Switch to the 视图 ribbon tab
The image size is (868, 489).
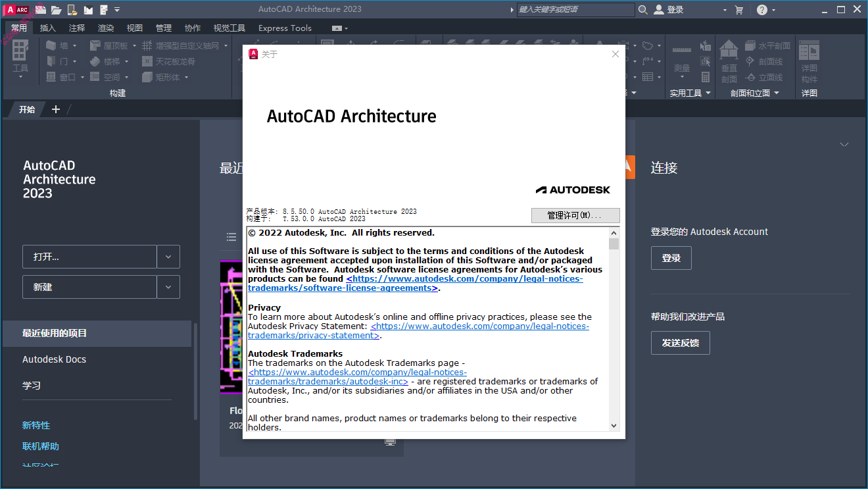coord(135,28)
